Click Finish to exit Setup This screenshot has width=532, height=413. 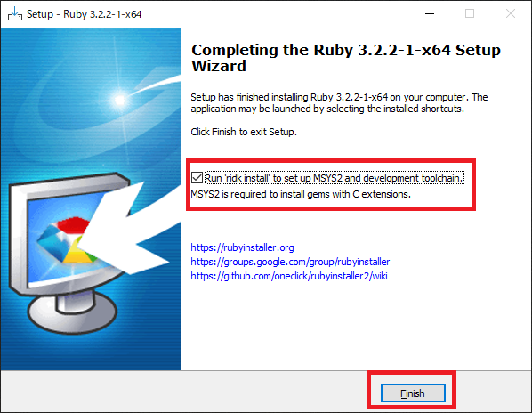pyautogui.click(x=413, y=393)
